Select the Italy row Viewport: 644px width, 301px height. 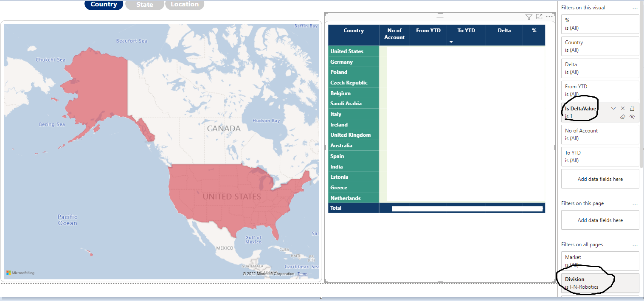(x=354, y=114)
